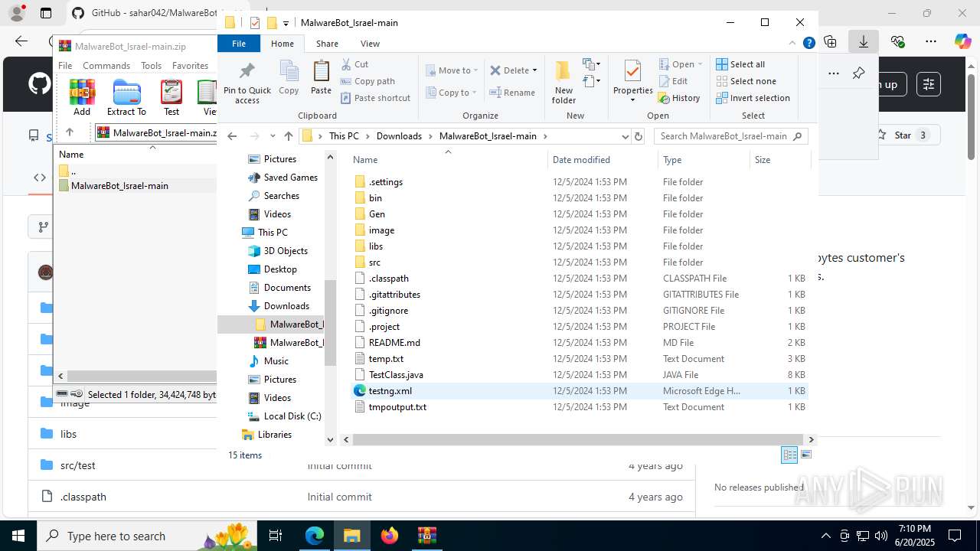Collapse the Explorer ribbon chevron

click(x=792, y=44)
